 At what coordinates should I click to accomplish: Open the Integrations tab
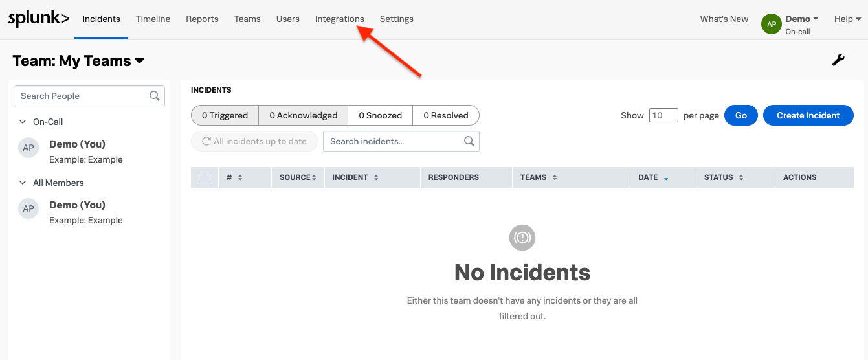tap(339, 19)
